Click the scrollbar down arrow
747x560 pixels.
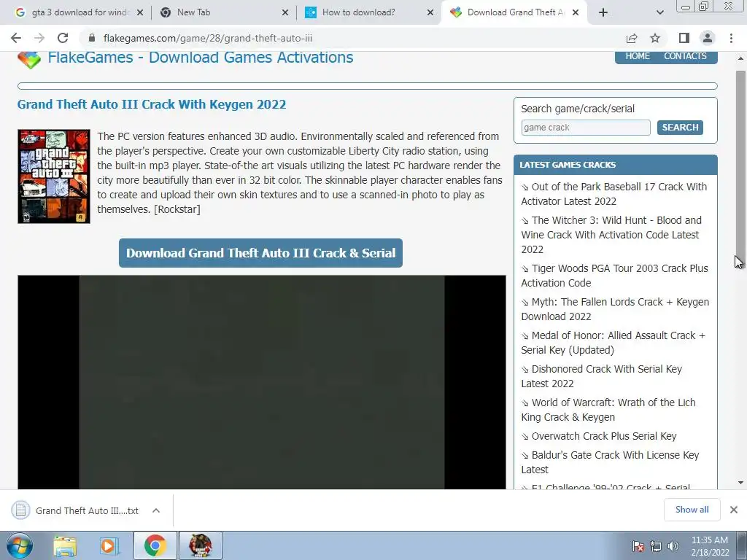point(740,483)
